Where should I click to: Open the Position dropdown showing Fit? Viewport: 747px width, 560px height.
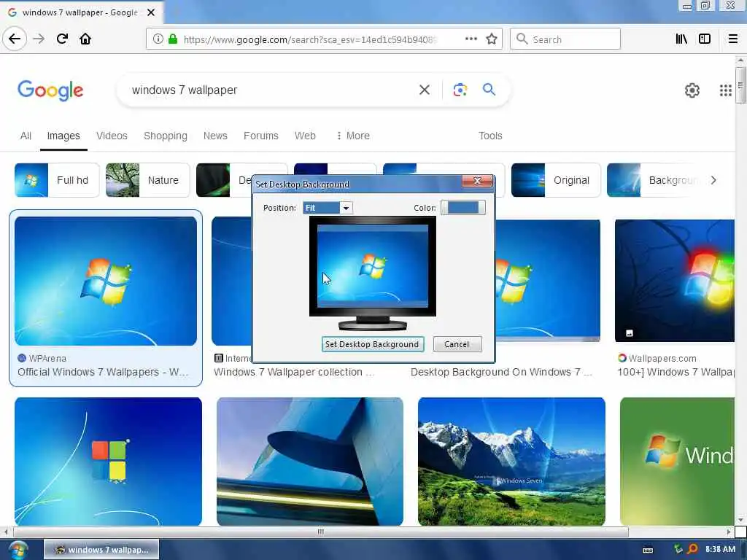click(x=328, y=208)
